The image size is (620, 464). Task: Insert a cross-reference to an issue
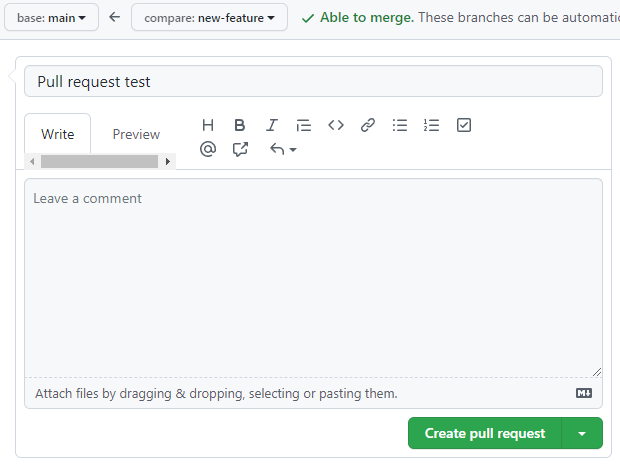(240, 149)
